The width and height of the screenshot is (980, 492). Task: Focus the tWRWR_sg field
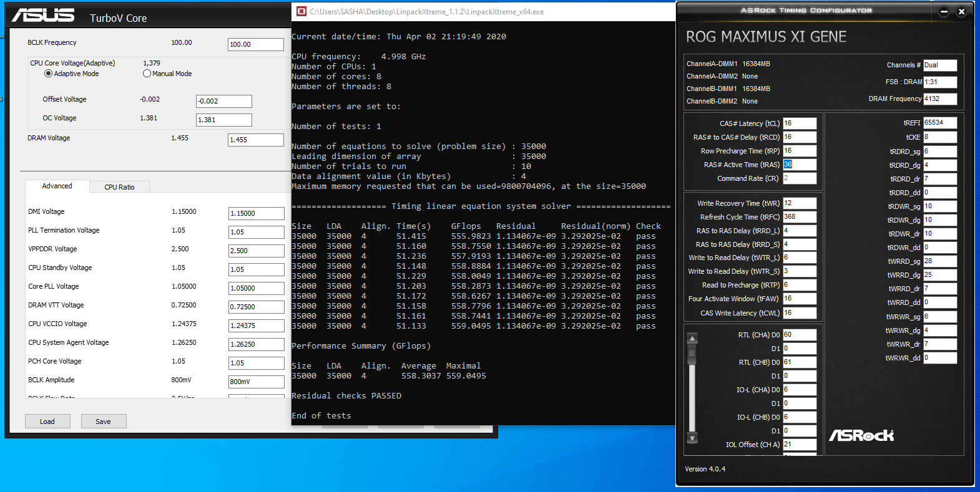(x=940, y=317)
